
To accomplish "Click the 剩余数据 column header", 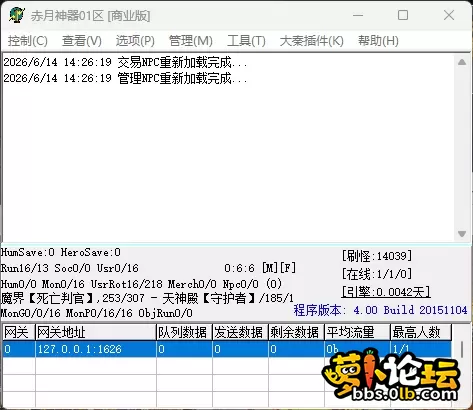I will pyautogui.click(x=296, y=332).
